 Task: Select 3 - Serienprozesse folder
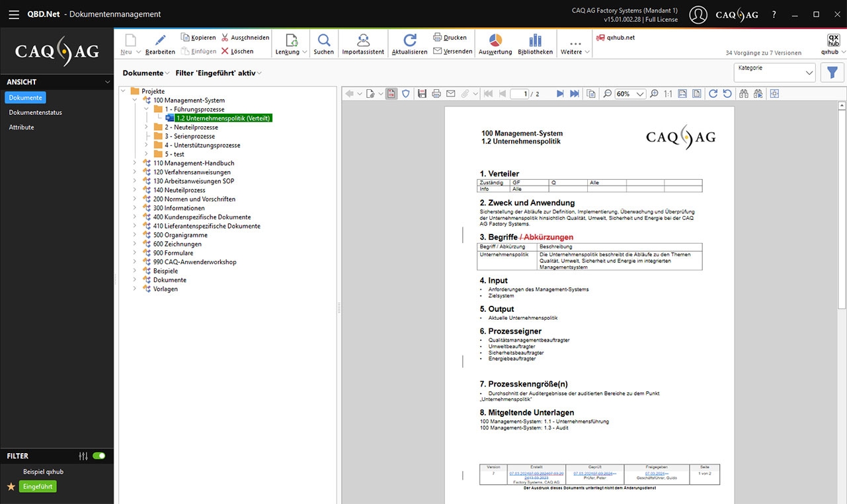[190, 136]
